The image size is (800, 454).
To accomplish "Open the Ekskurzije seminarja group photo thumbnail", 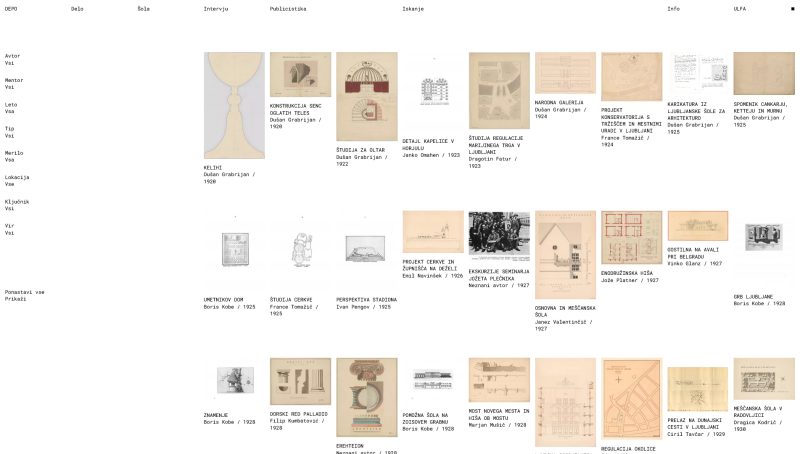I will pos(499,237).
